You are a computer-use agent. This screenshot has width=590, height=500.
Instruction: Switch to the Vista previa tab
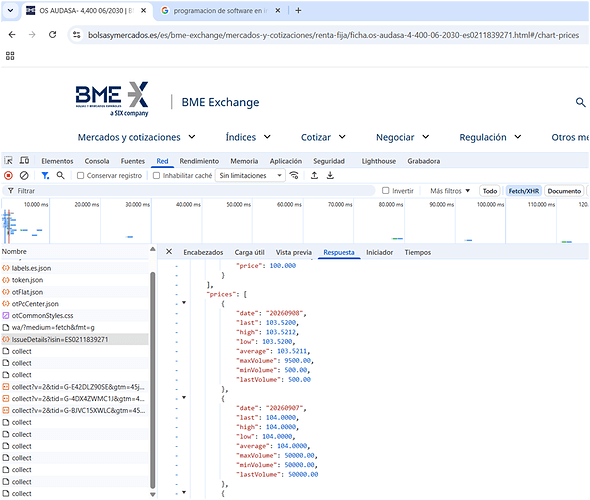(293, 252)
